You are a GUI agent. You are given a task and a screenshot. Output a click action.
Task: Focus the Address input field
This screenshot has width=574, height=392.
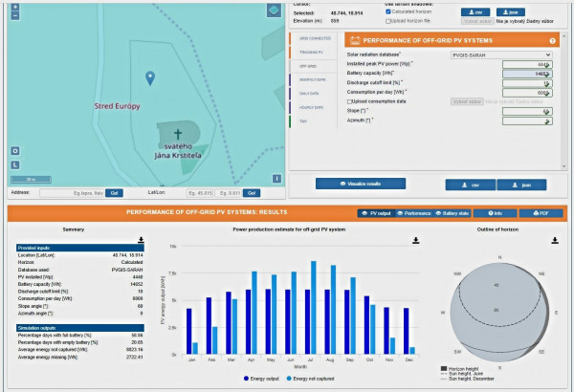[x=72, y=193]
